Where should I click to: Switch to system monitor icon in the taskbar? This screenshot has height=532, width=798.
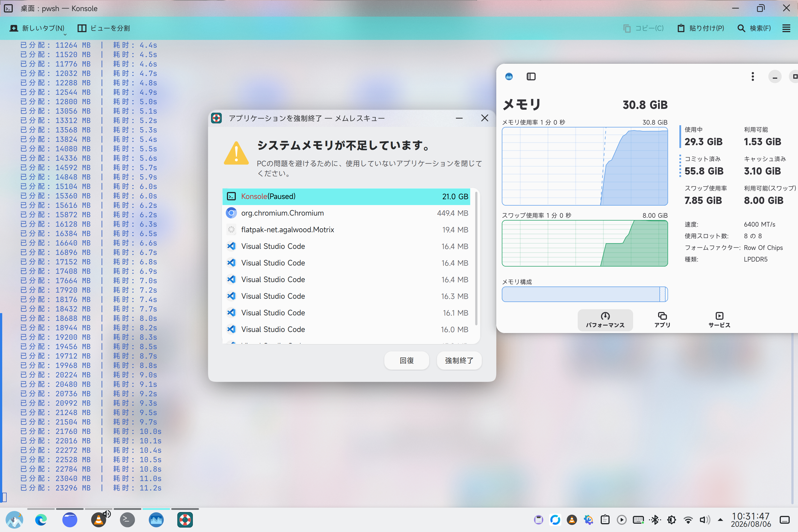156,520
